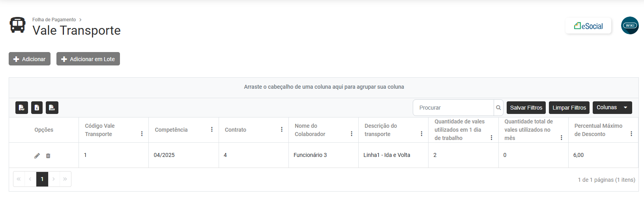
Task: Delete the Funcionário 3 record
Action: coord(48,156)
